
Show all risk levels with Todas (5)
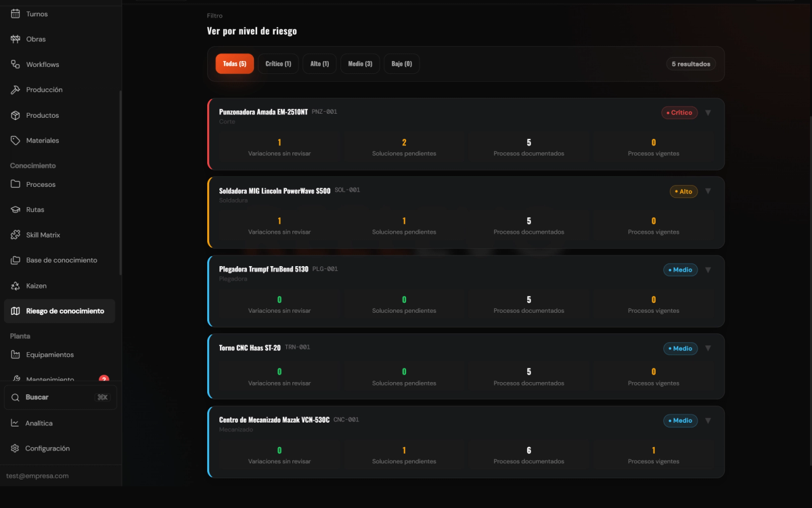point(235,64)
